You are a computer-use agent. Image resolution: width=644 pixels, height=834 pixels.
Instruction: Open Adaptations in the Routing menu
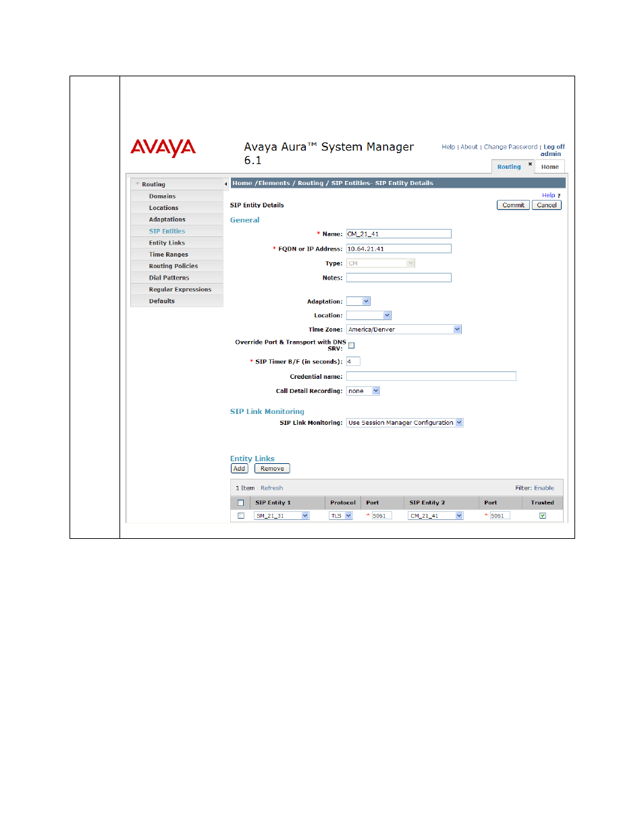pos(167,219)
